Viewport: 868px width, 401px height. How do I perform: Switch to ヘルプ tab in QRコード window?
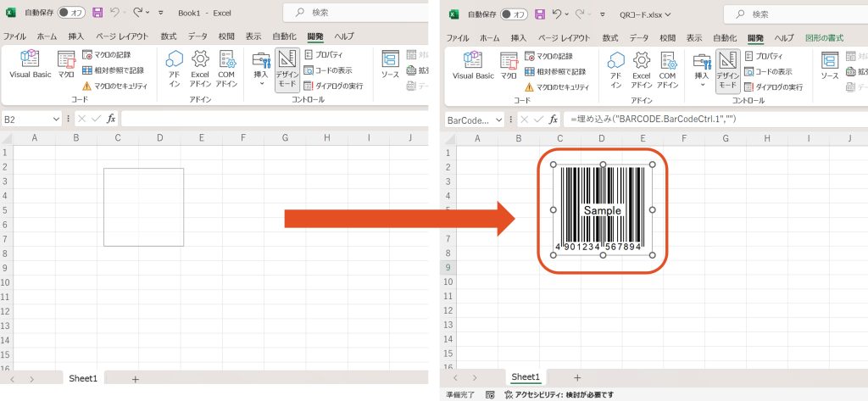click(x=784, y=37)
